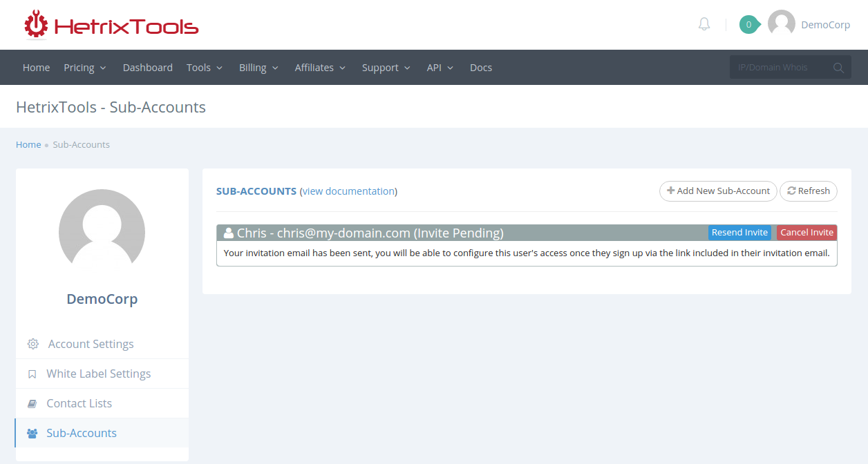Click Home breadcrumb link
This screenshot has width=868, height=464.
click(28, 144)
